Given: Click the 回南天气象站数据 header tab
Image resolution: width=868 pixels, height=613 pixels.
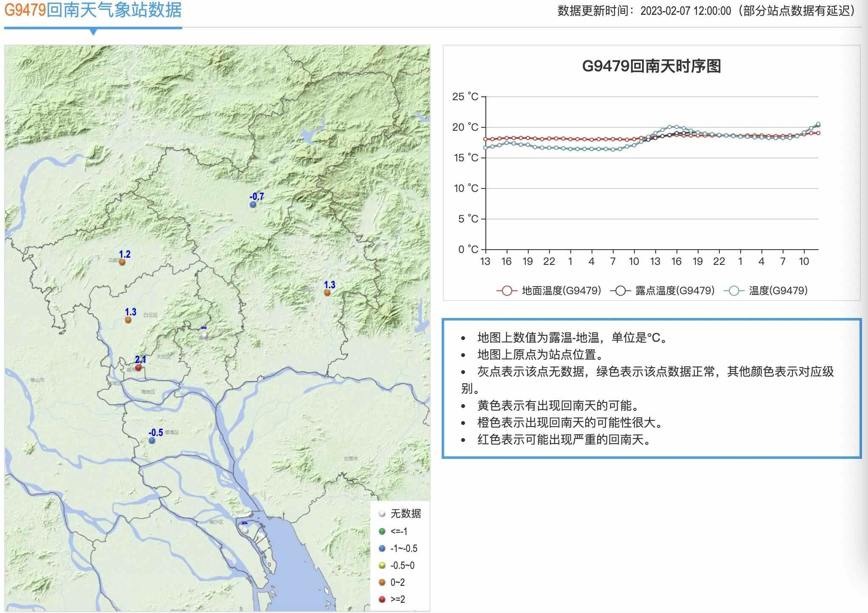Looking at the screenshot, I should coord(114,10).
